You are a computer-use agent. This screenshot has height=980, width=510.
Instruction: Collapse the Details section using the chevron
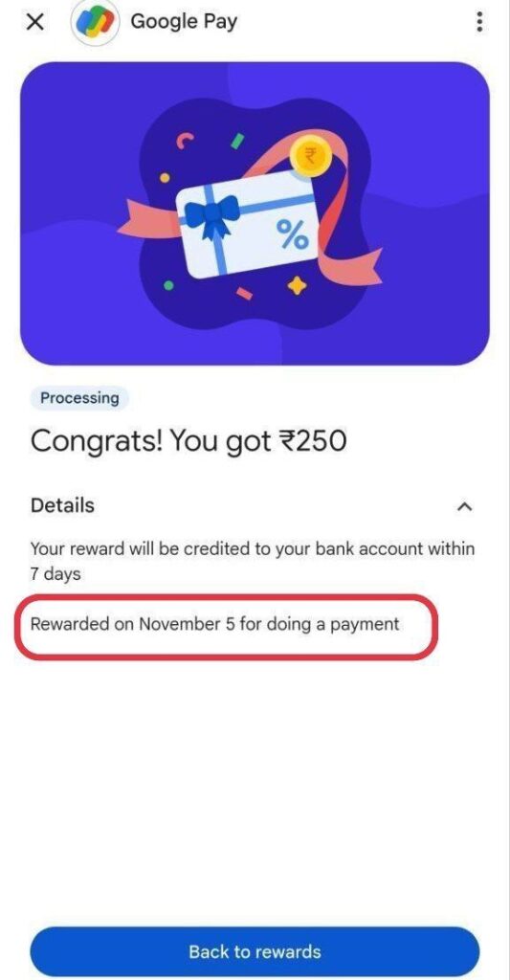pyautogui.click(x=464, y=506)
